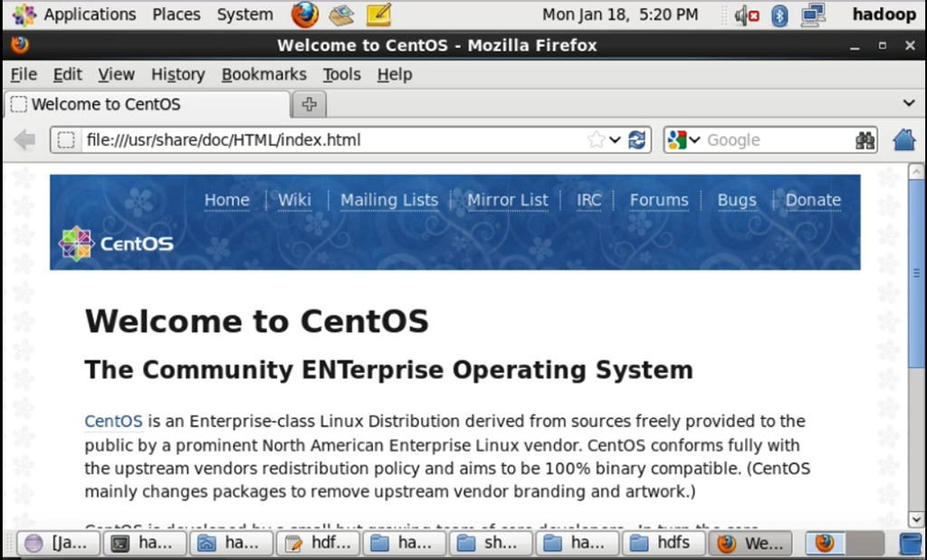Open the Forums link

pyautogui.click(x=659, y=200)
